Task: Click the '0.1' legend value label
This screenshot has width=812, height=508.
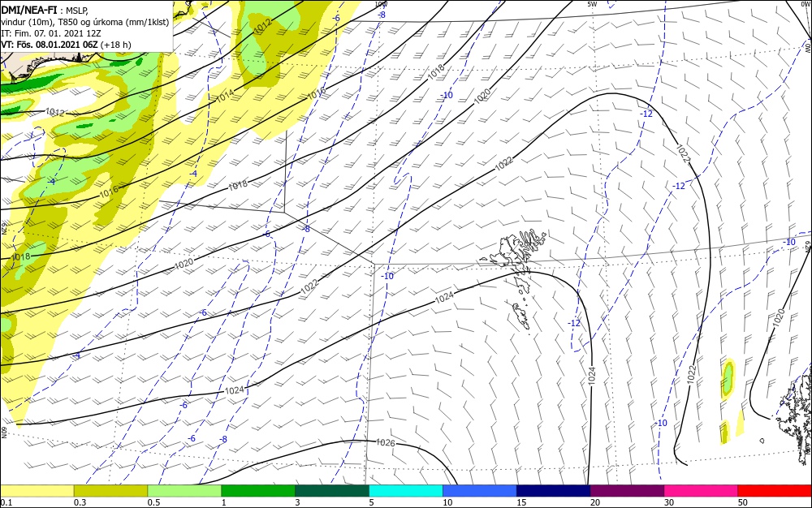Action: pyautogui.click(x=6, y=502)
